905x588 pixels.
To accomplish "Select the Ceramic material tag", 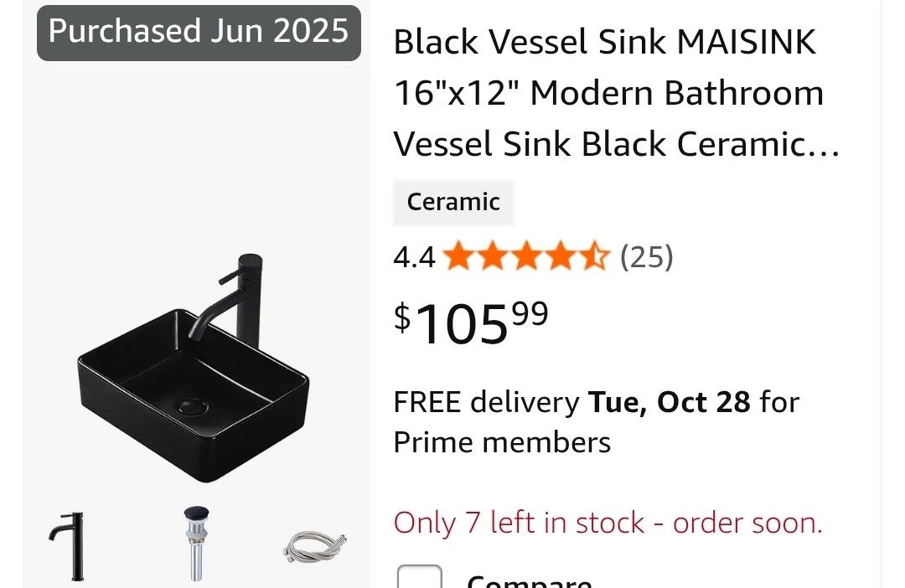I will (453, 202).
